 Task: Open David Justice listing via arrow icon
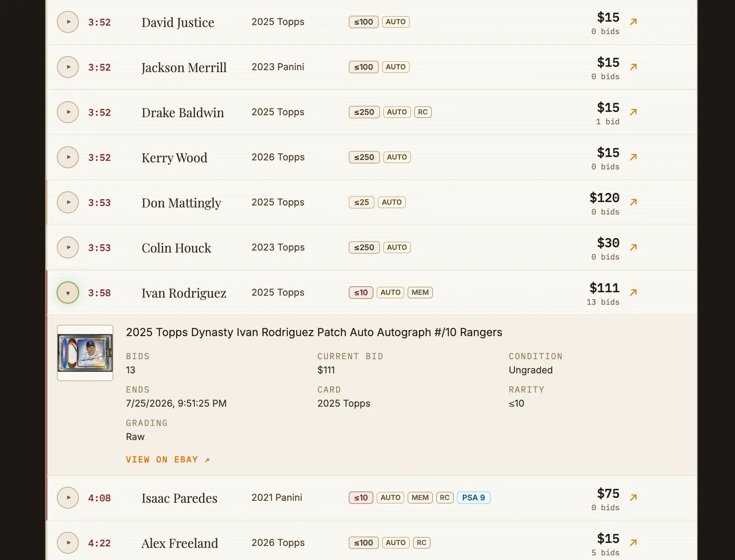(633, 22)
